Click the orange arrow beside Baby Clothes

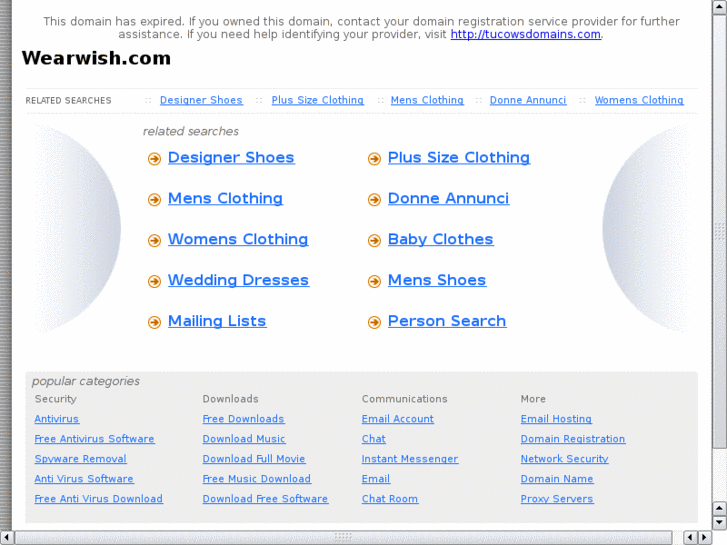(x=374, y=241)
